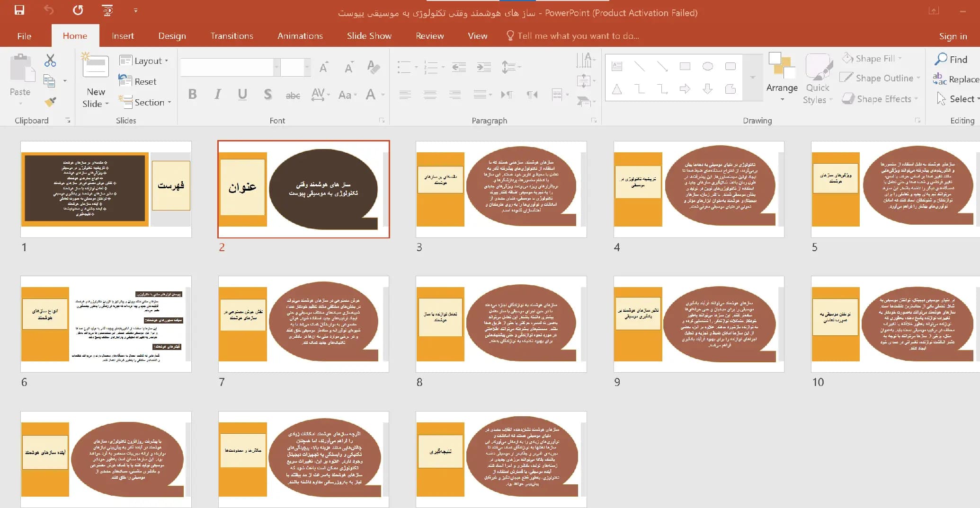
Task: Open the Section dropdown
Action: pos(145,102)
